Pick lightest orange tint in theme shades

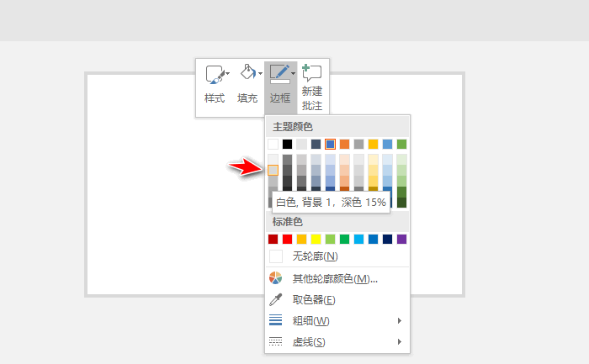click(344, 160)
